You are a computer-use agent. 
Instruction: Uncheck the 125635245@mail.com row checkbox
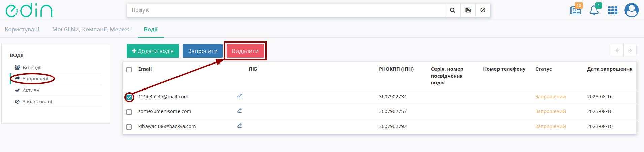pos(129,97)
